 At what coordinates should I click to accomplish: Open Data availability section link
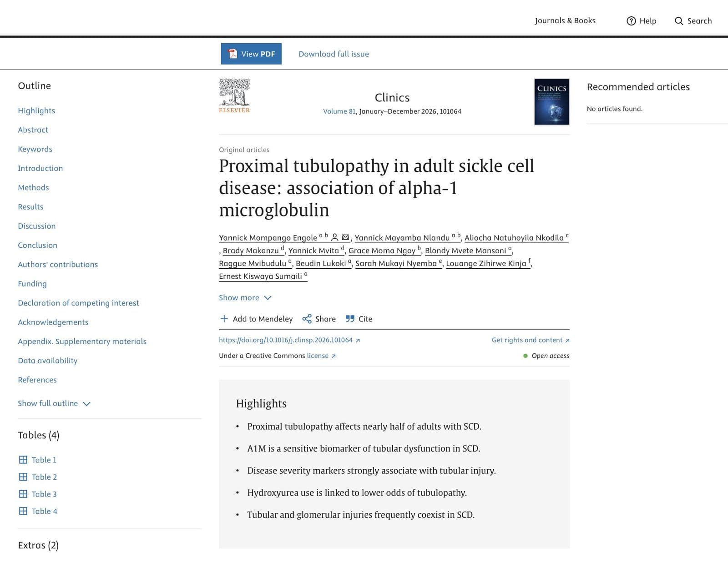pyautogui.click(x=48, y=361)
